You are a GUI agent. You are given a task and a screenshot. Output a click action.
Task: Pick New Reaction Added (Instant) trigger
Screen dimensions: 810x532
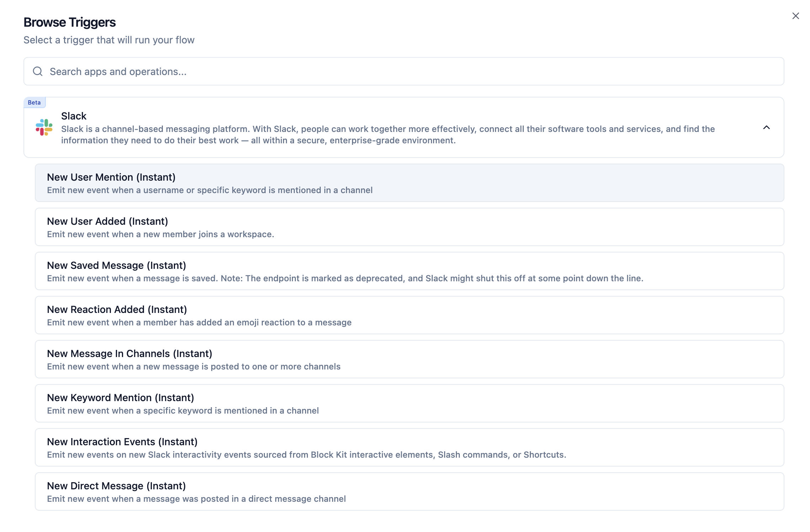click(117, 309)
